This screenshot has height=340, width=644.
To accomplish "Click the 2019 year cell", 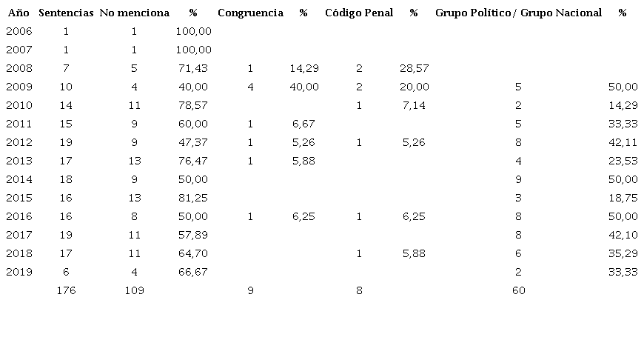I will (19, 272).
